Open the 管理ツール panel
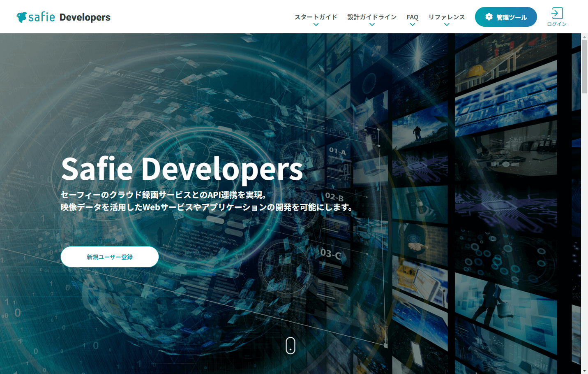588x374 pixels. tap(506, 17)
